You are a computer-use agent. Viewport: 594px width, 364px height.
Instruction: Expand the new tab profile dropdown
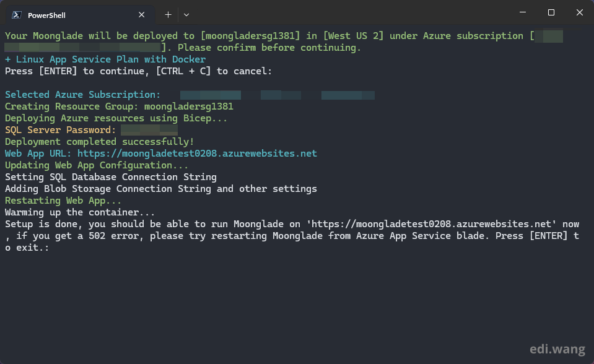[x=186, y=14]
